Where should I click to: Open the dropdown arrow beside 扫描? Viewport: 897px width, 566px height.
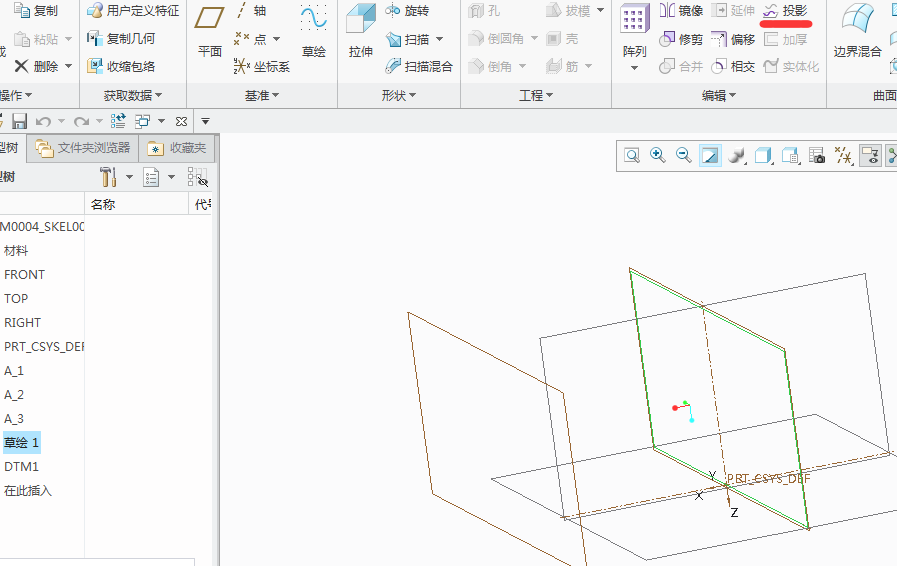439,39
